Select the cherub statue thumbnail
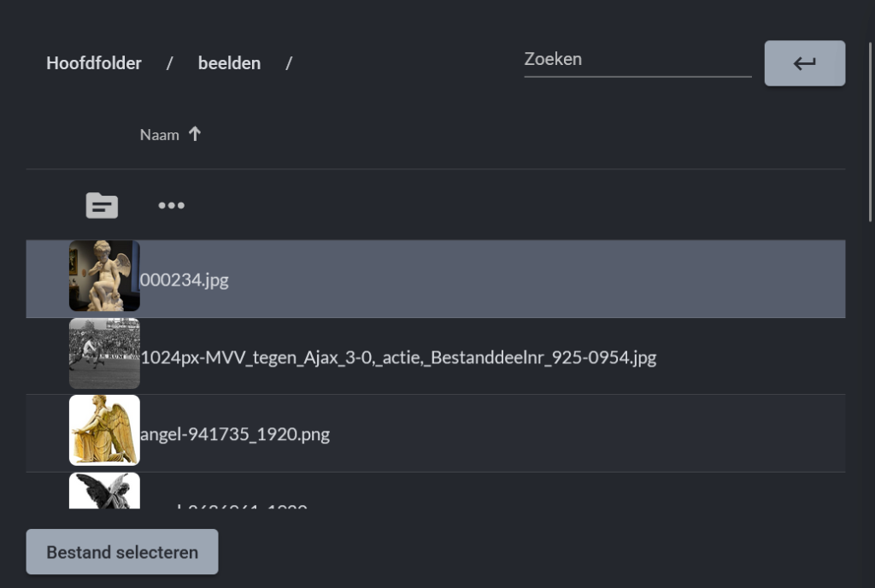The height and width of the screenshot is (588, 875). pos(104,275)
